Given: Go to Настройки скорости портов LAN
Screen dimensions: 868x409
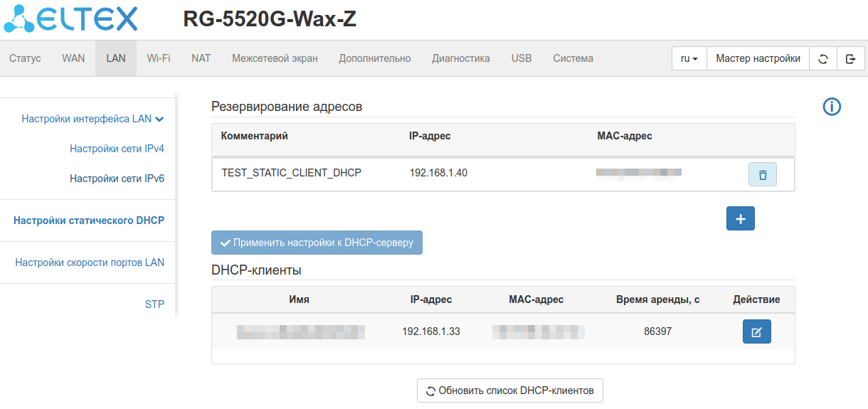Looking at the screenshot, I should 90,262.
